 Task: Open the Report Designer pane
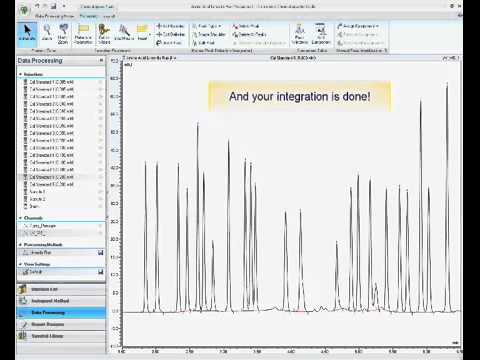61,324
